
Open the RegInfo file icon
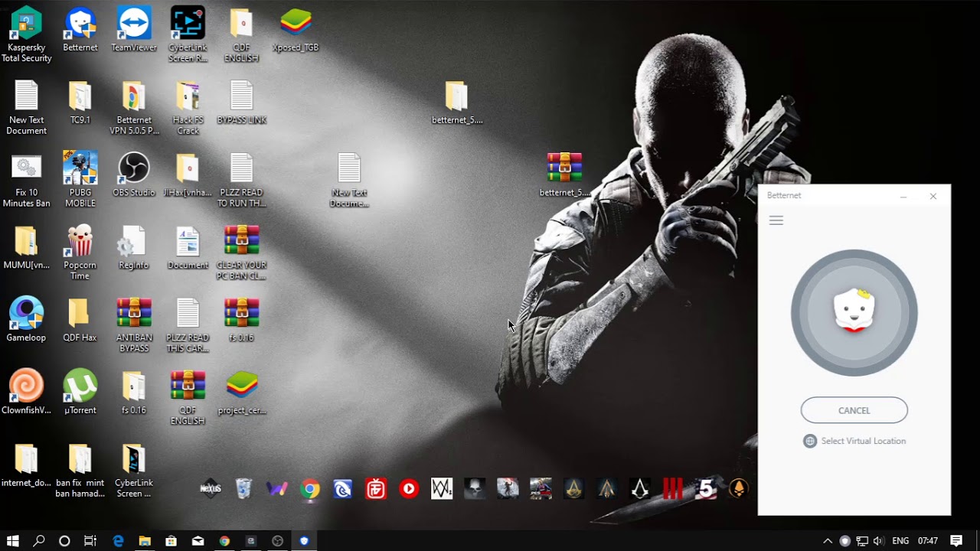pos(134,248)
